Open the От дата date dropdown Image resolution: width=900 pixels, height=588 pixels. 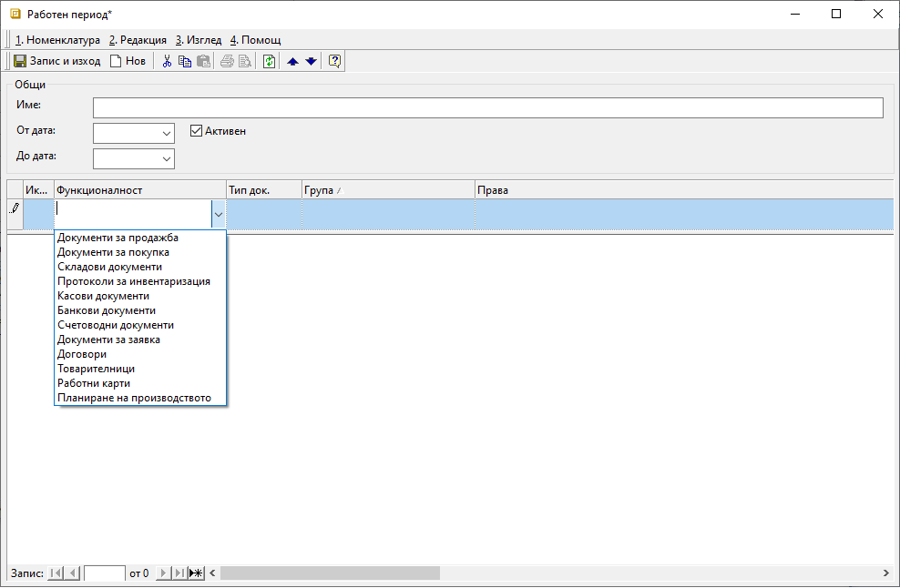tap(166, 133)
